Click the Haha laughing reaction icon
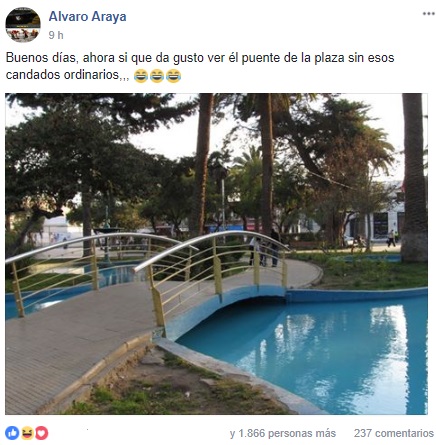The height and width of the screenshot is (445, 436). (27, 433)
